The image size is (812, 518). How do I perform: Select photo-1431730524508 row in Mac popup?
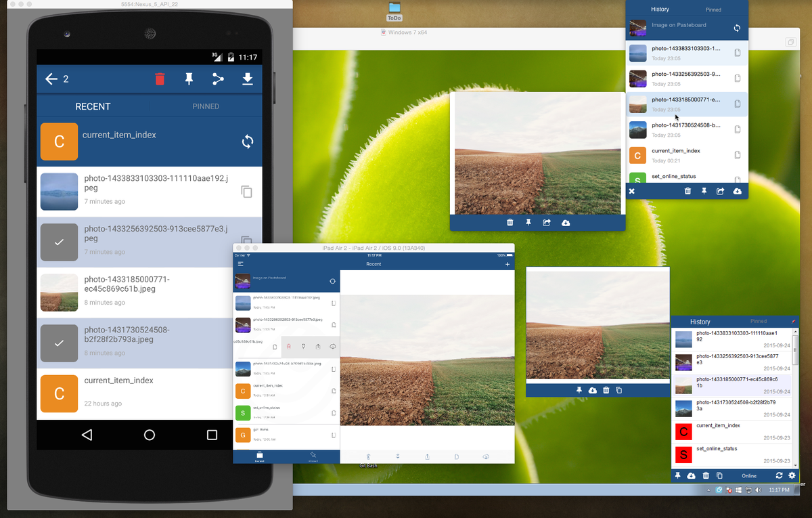pos(687,129)
